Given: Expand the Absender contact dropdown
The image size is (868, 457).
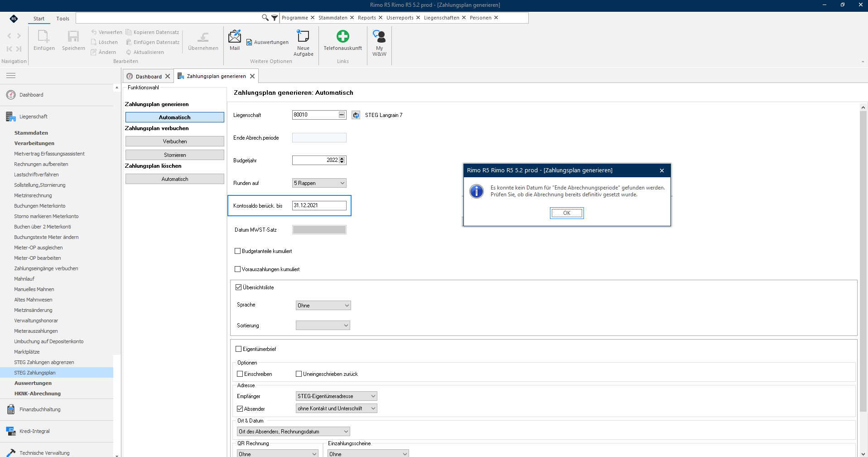Looking at the screenshot, I should pyautogui.click(x=337, y=408).
